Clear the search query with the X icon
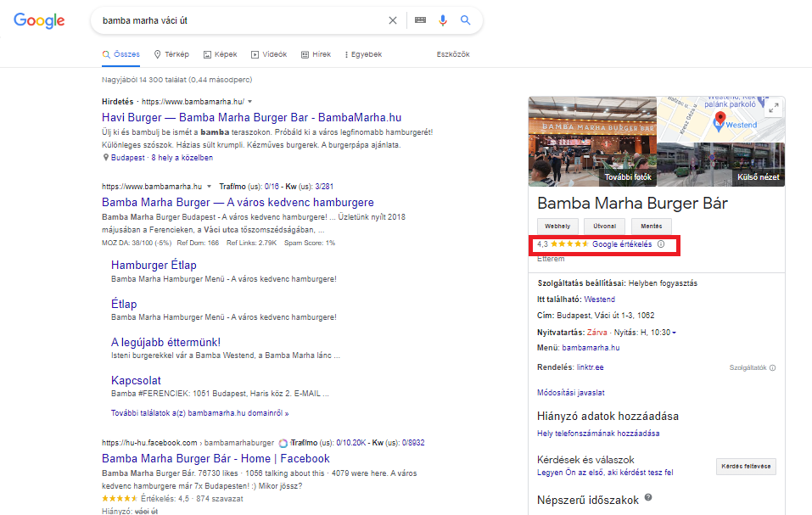The height and width of the screenshot is (515, 812). point(392,20)
